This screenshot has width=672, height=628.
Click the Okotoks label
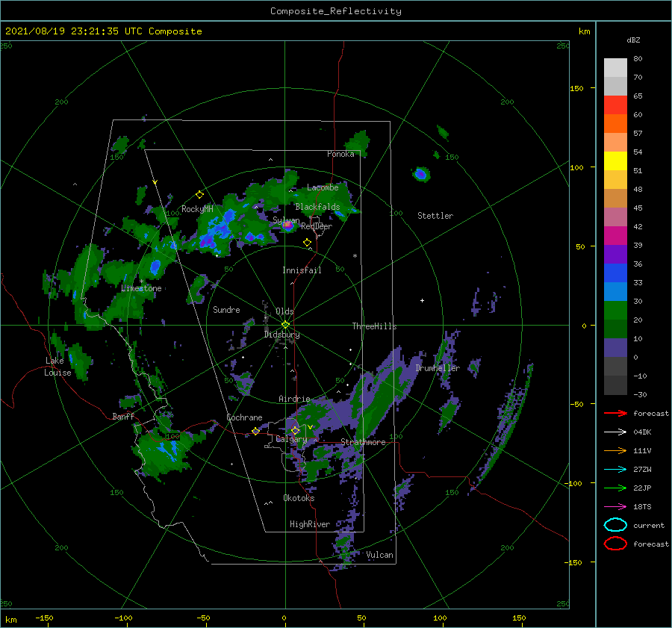pos(299,497)
